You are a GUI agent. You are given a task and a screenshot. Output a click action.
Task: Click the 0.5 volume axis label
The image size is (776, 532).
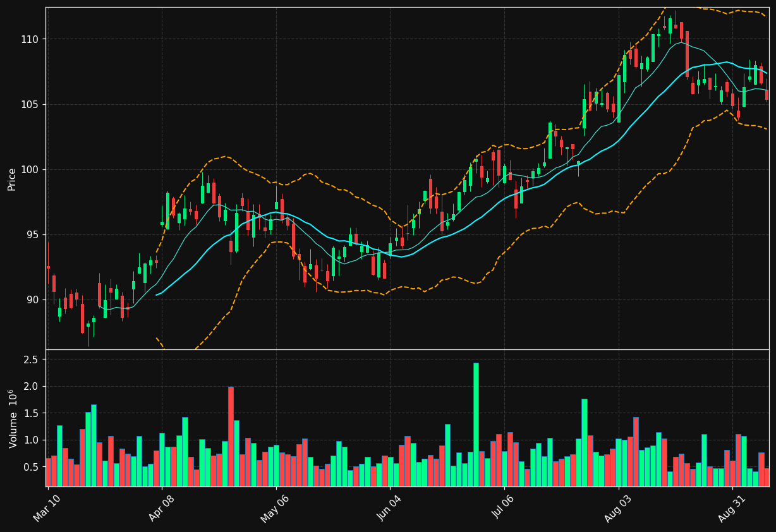tap(32, 467)
